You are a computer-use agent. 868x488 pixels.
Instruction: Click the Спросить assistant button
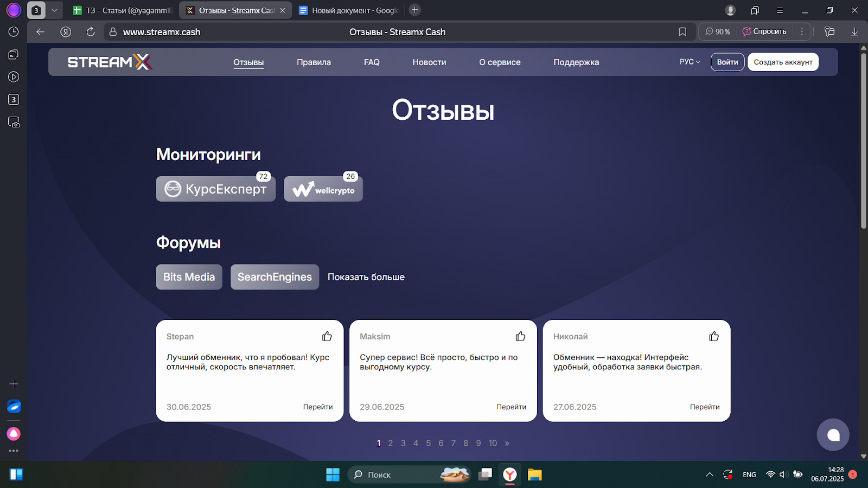[x=764, y=32]
